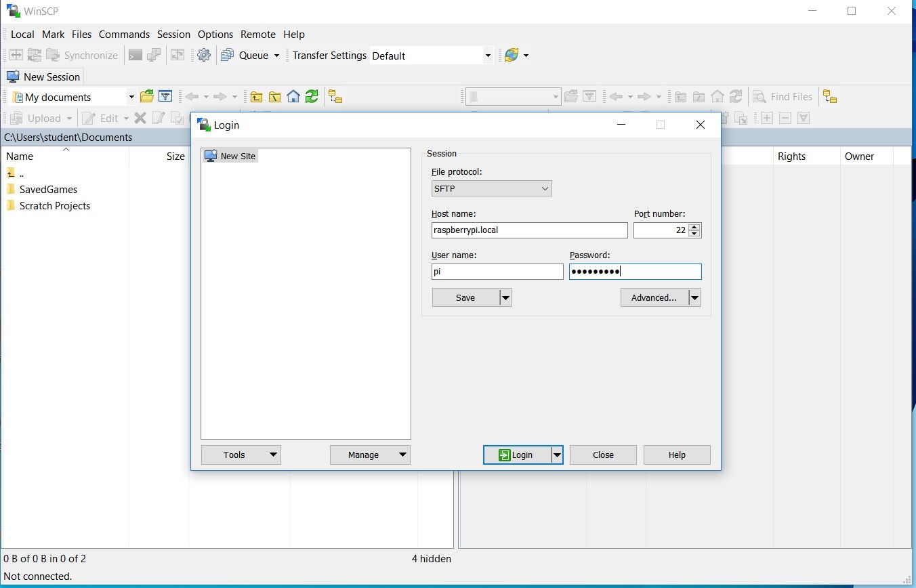Image resolution: width=916 pixels, height=588 pixels.
Task: Open Preferences via the gear icon
Action: pyautogui.click(x=204, y=55)
